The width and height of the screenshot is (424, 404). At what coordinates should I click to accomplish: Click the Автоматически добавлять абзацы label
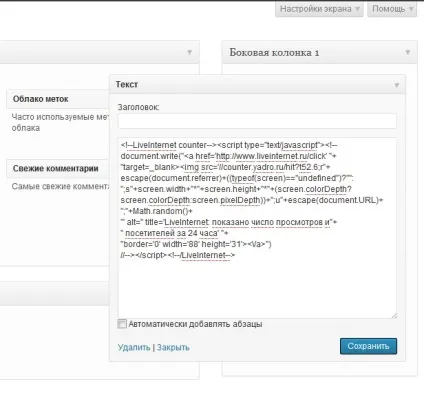[195, 324]
